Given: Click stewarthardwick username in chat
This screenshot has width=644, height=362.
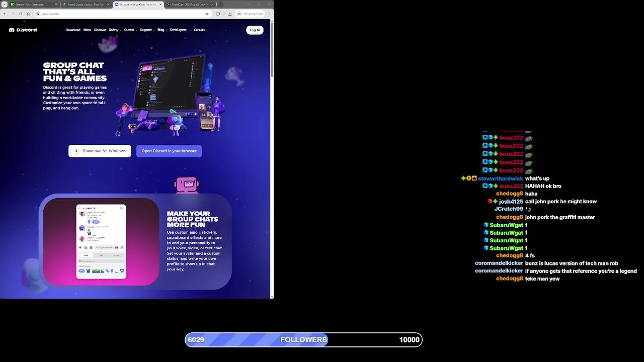Looking at the screenshot, I should pyautogui.click(x=501, y=178).
